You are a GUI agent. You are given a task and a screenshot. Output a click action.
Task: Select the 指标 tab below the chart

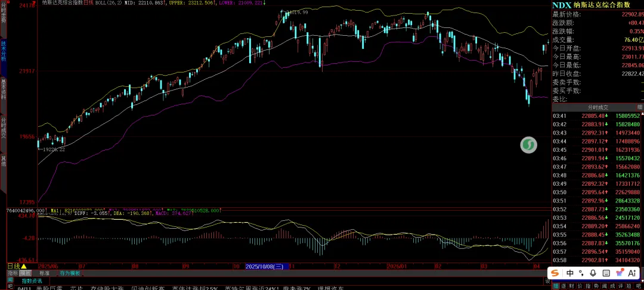13,273
